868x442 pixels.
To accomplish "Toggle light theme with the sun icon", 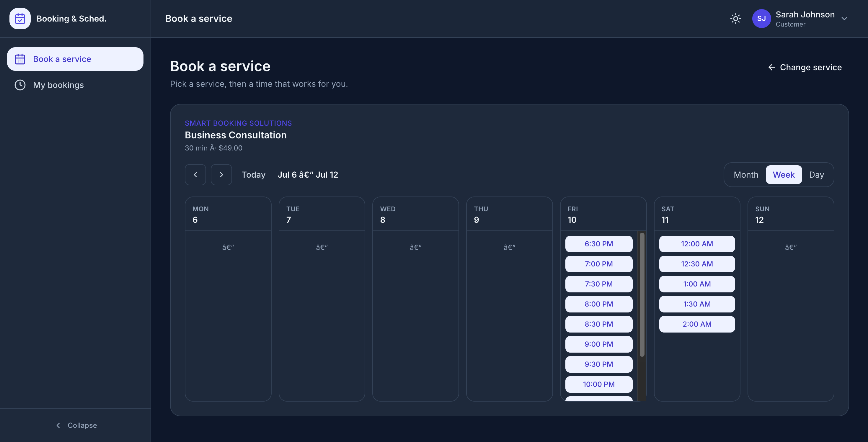I will point(735,19).
